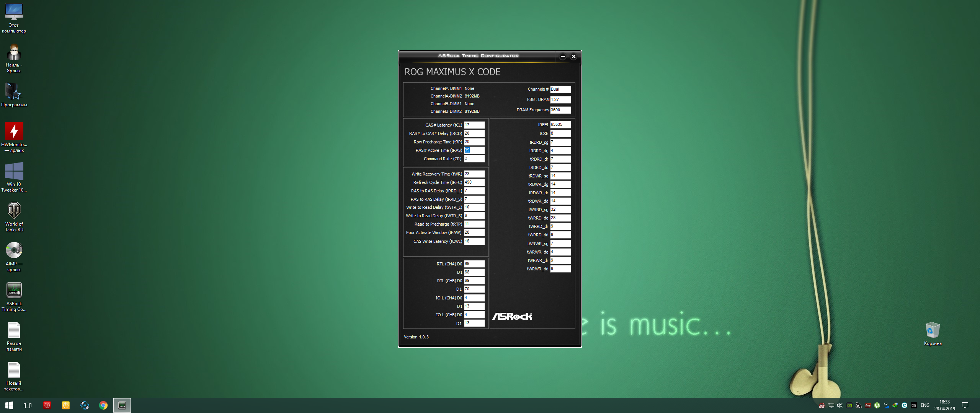
Task: Open Корзина recycle bin icon
Action: pyautogui.click(x=933, y=331)
